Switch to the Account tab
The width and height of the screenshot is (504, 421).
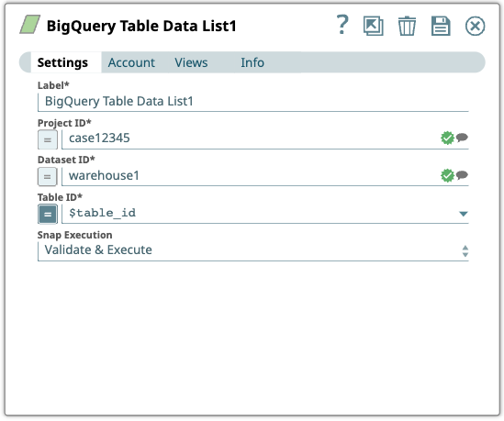tap(131, 62)
